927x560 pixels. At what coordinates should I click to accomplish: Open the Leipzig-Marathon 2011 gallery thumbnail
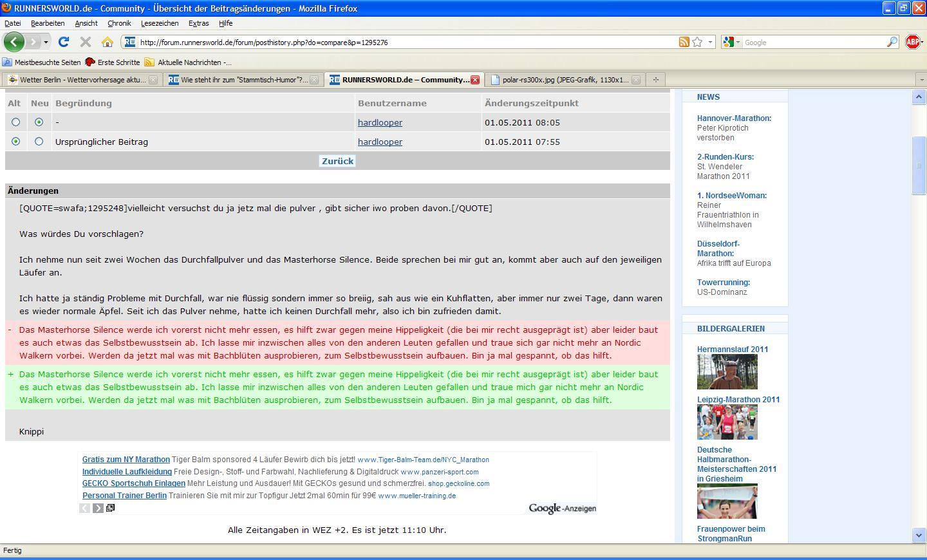pos(727,422)
